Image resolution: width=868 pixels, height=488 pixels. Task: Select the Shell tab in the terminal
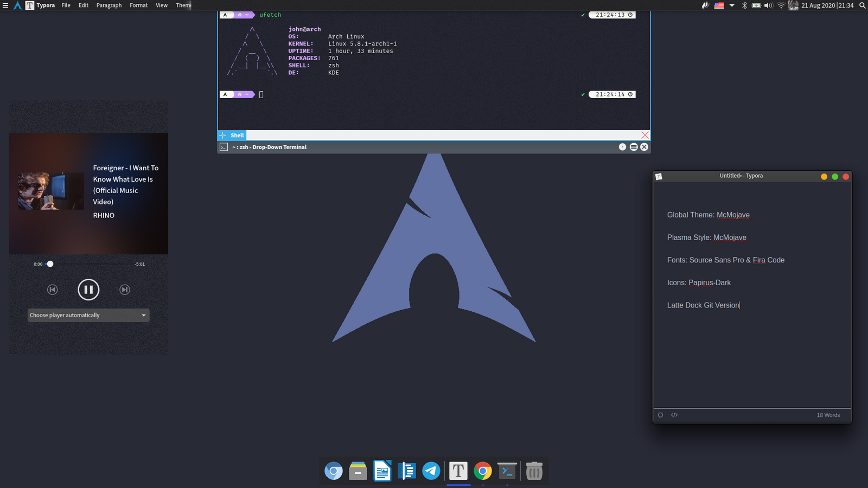click(237, 135)
